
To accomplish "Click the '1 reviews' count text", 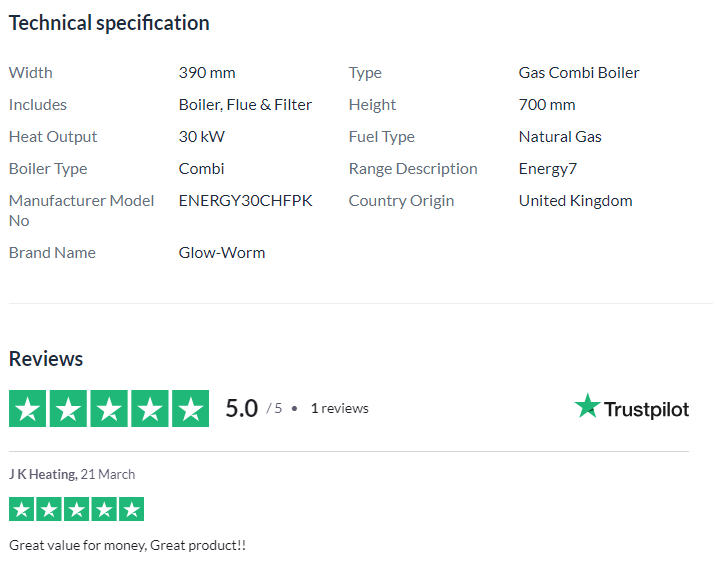I will (340, 408).
